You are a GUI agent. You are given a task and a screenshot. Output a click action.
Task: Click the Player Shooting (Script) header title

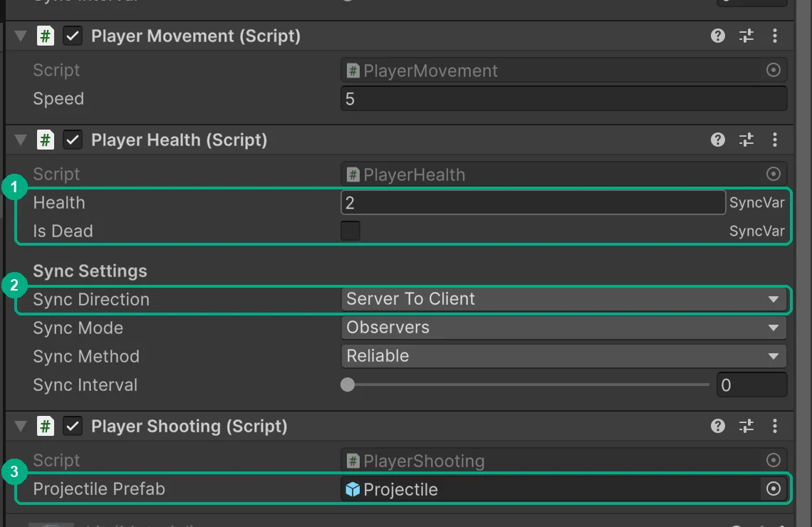189,427
